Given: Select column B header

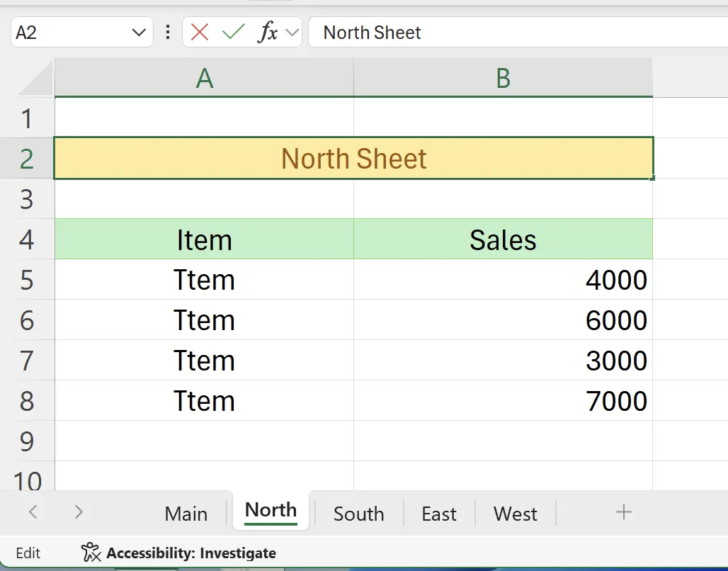Looking at the screenshot, I should pos(503,79).
